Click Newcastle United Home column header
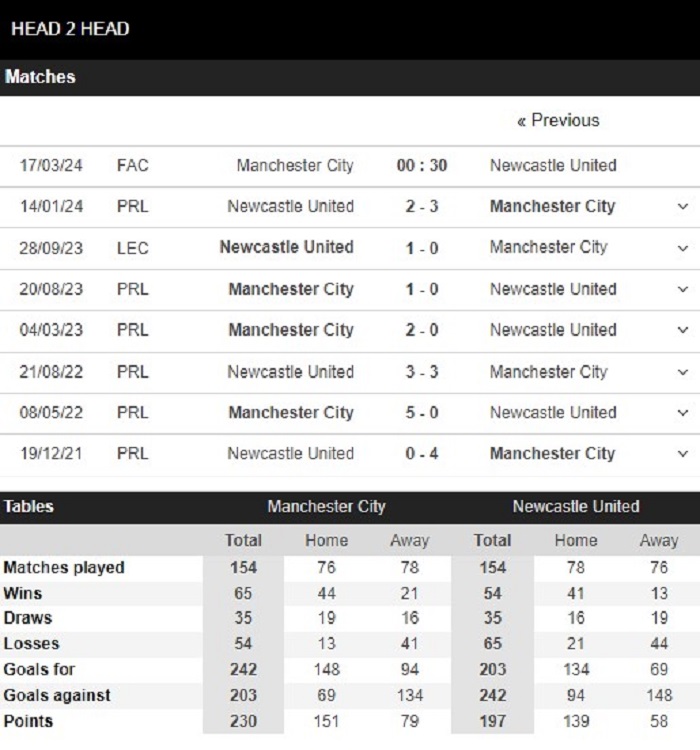The image size is (700, 750). pos(576,540)
